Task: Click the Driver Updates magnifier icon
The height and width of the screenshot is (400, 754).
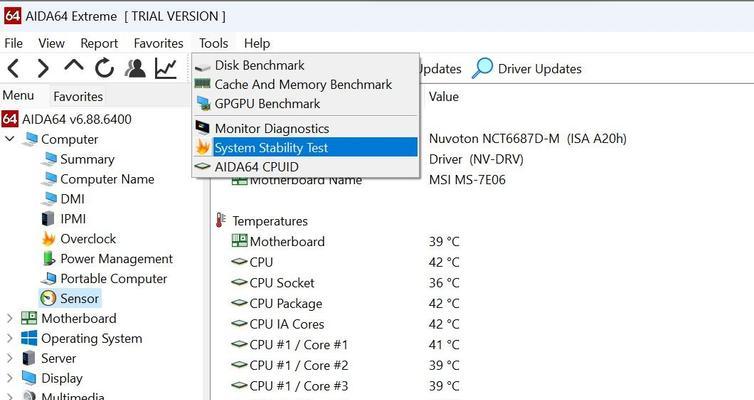Action: point(482,68)
